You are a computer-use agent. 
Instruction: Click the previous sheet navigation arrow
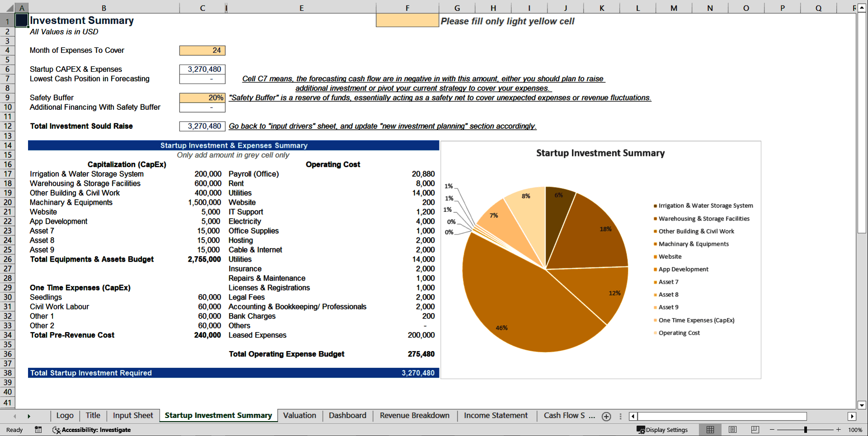(x=14, y=416)
